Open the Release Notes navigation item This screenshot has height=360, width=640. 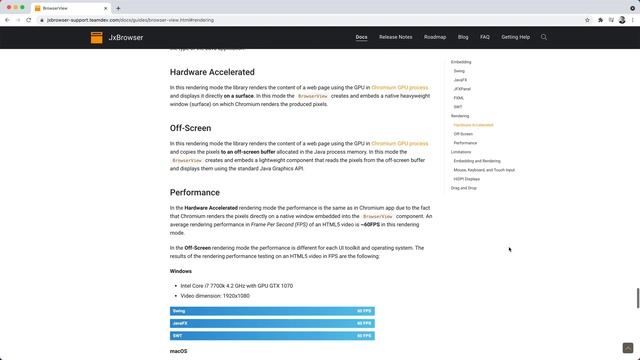pyautogui.click(x=396, y=37)
